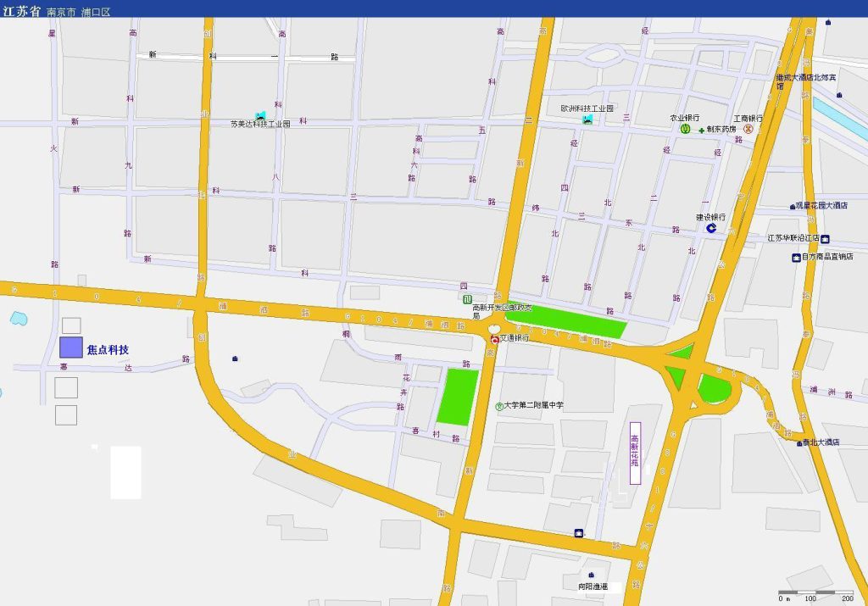
Task: Click the 高新花苑 vertical label box
Action: tap(635, 453)
